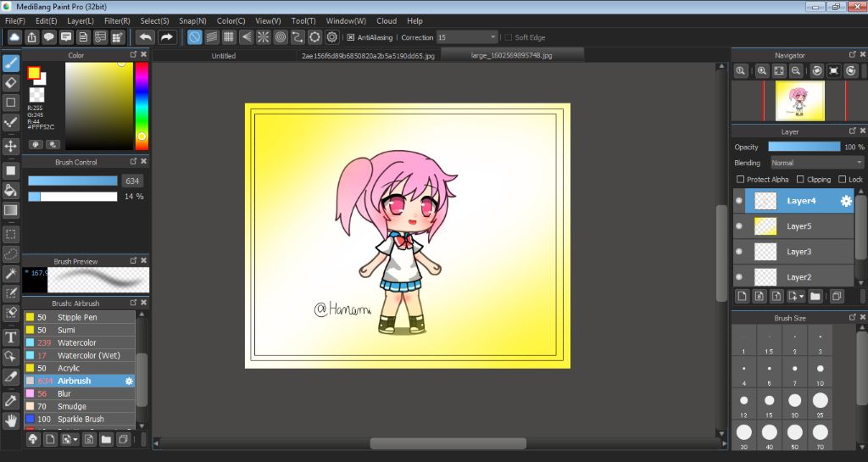Click the canvas horizontal scrollbar

[x=448, y=443]
